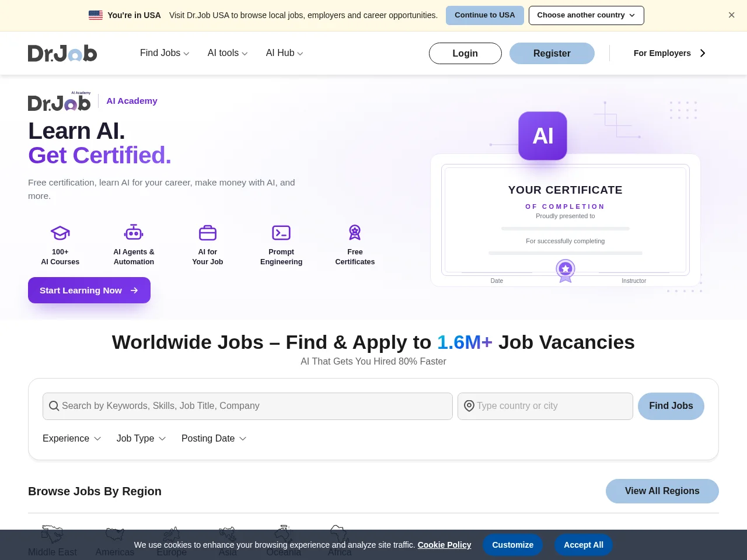Open the Cookie Policy link
The height and width of the screenshot is (560, 747).
point(444,545)
